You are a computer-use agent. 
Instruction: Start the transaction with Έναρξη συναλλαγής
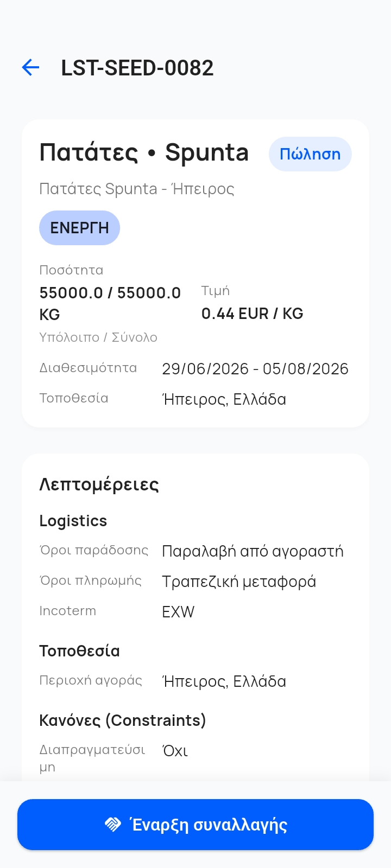point(195,825)
